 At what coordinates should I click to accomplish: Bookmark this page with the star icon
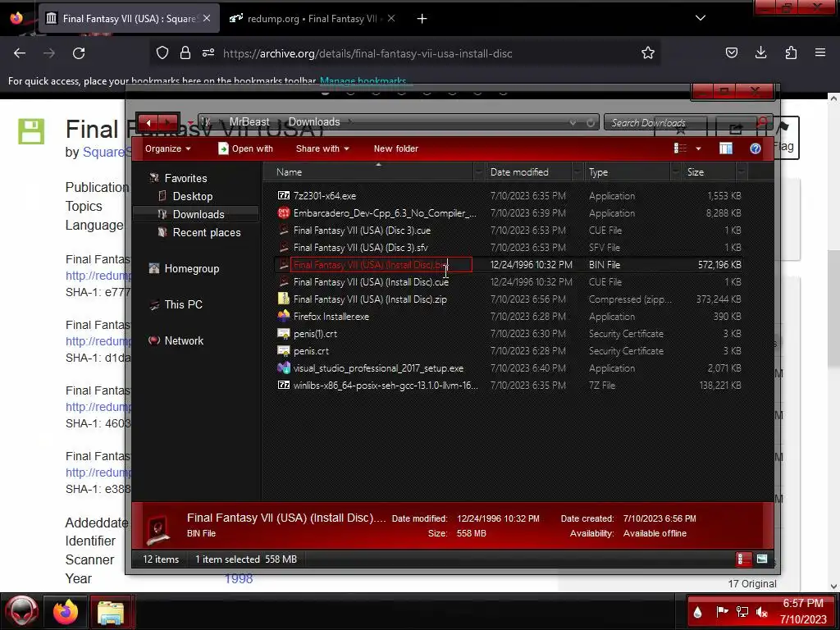click(648, 53)
